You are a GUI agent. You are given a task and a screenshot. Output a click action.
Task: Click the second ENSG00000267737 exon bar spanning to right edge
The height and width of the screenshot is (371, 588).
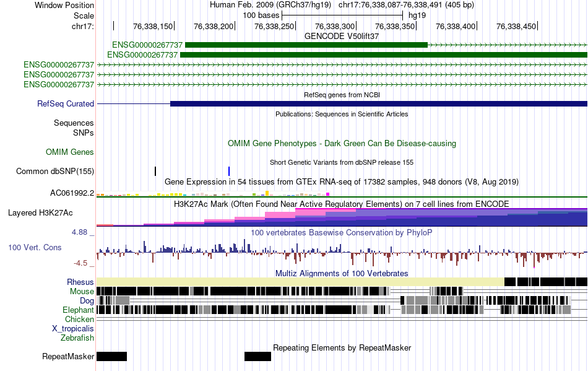[x=384, y=55]
